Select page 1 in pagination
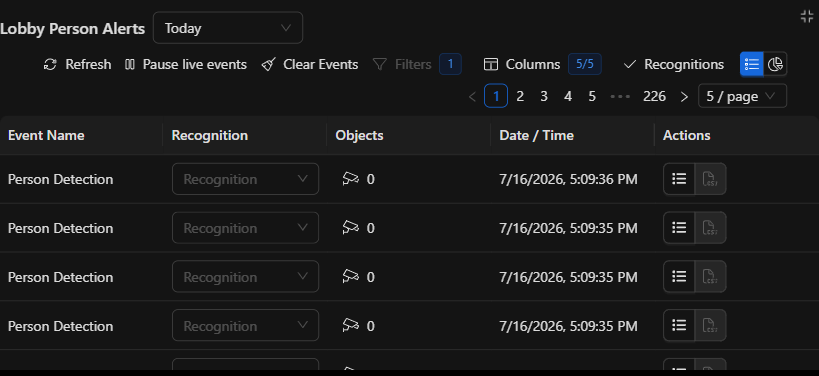Screen dimensions: 819x376 tap(496, 97)
